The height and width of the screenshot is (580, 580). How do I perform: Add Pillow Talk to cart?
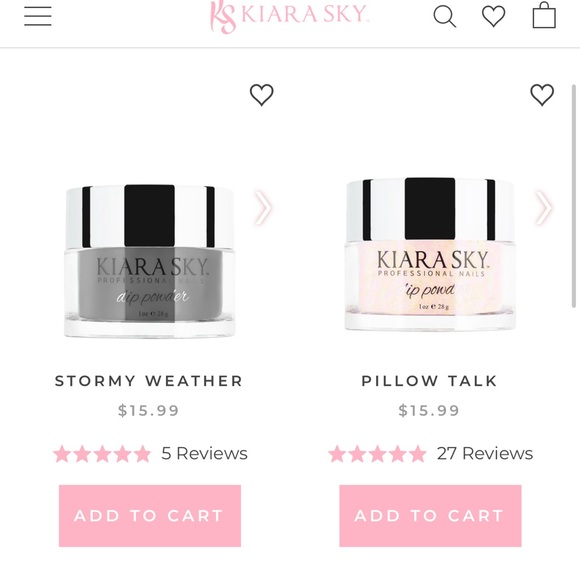pos(430,516)
